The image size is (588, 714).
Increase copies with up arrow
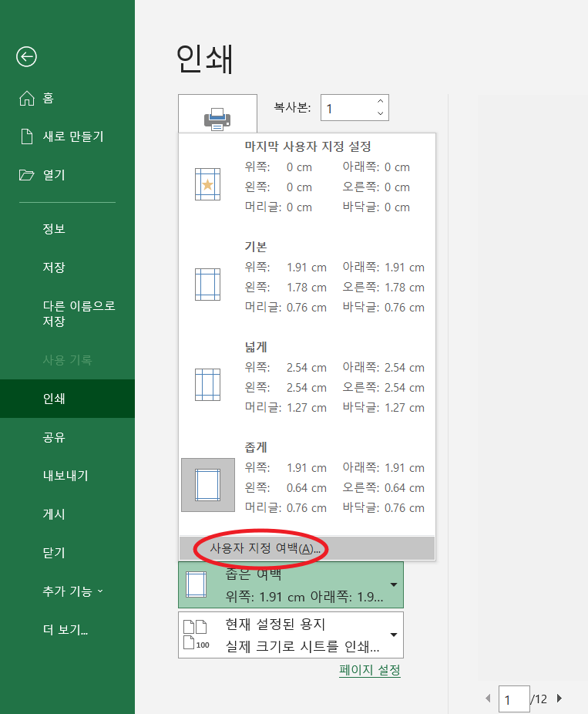(x=380, y=101)
